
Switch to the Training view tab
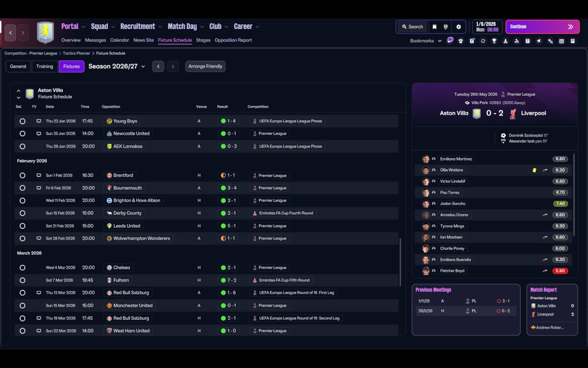[45, 66]
